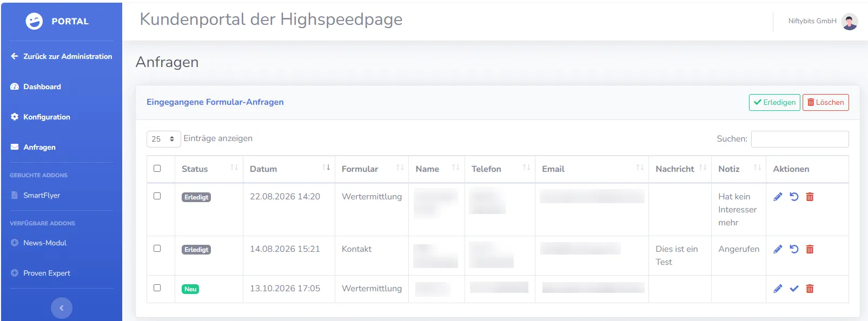The width and height of the screenshot is (868, 321).
Task: Mark the 13.10.2026 request done with checkmark
Action: point(794,289)
